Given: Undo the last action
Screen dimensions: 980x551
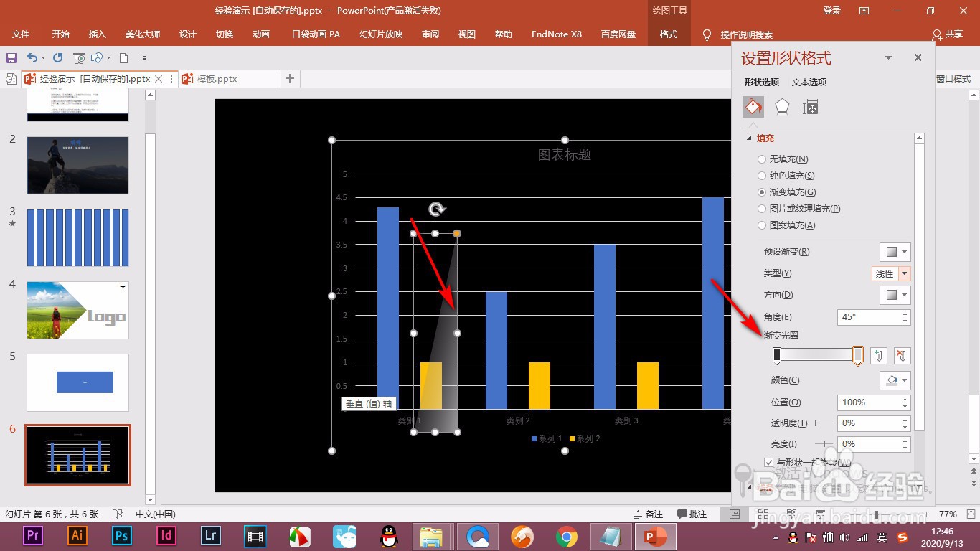Looking at the screenshot, I should [32, 58].
